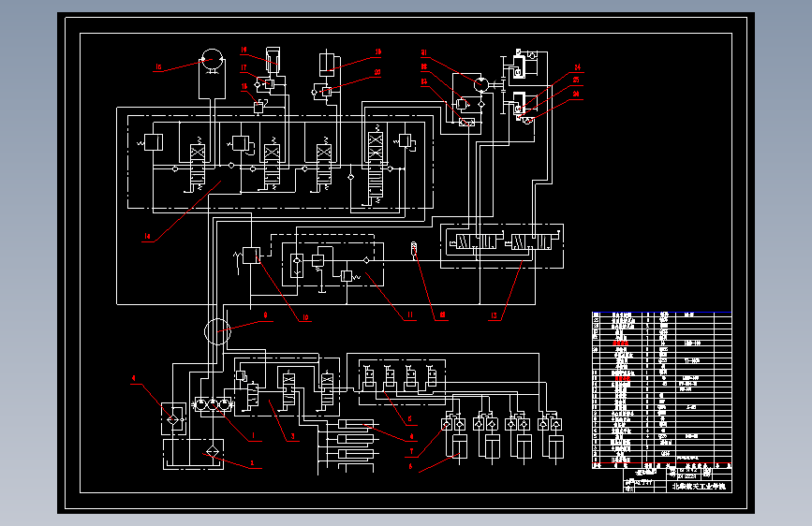This screenshot has height=526, width=812.
Task: Pick the hydraulic motor circle at callout 21
Action: pyautogui.click(x=481, y=84)
